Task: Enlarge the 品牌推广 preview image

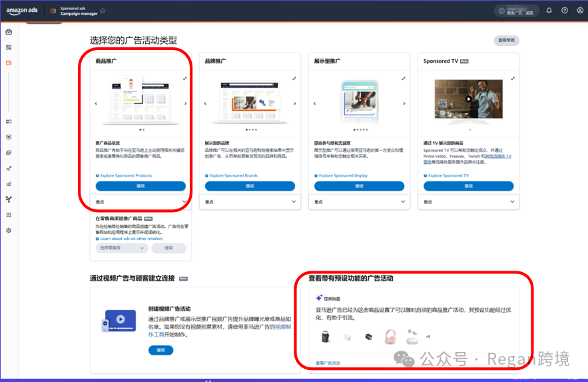Action: 294,79
